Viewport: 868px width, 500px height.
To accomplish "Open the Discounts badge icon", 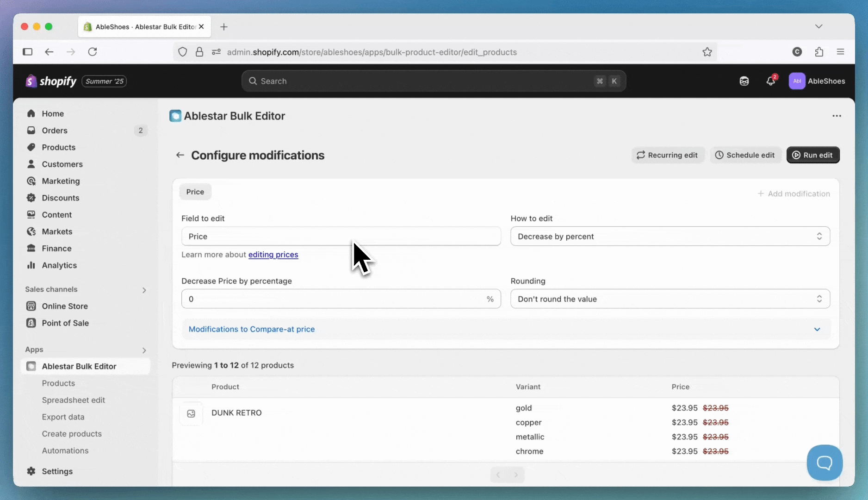I will coord(31,198).
